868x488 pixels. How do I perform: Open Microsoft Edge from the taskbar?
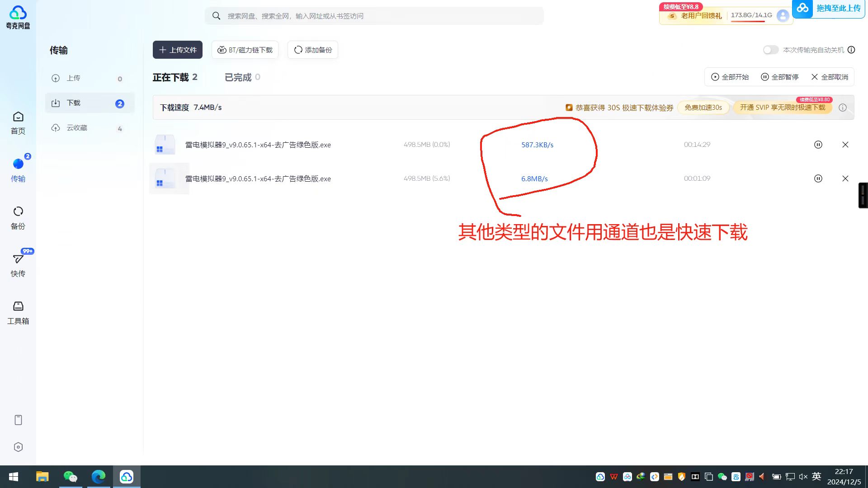click(x=98, y=477)
